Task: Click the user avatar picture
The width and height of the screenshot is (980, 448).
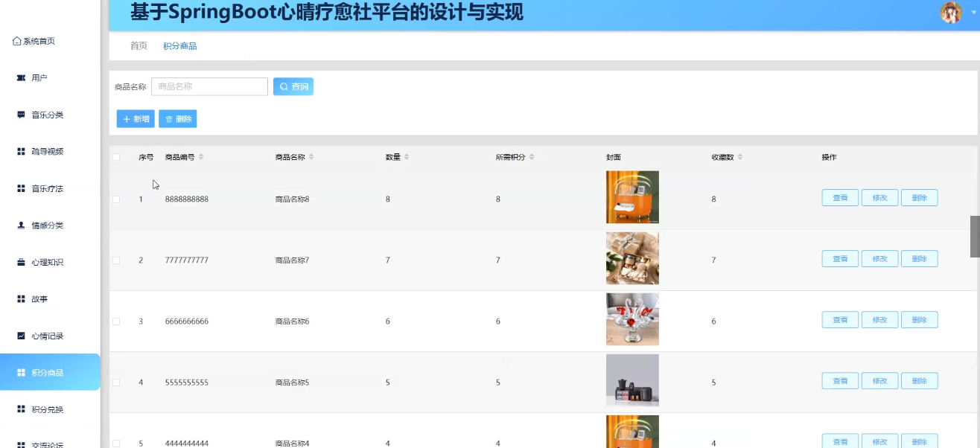Action: pos(952,13)
